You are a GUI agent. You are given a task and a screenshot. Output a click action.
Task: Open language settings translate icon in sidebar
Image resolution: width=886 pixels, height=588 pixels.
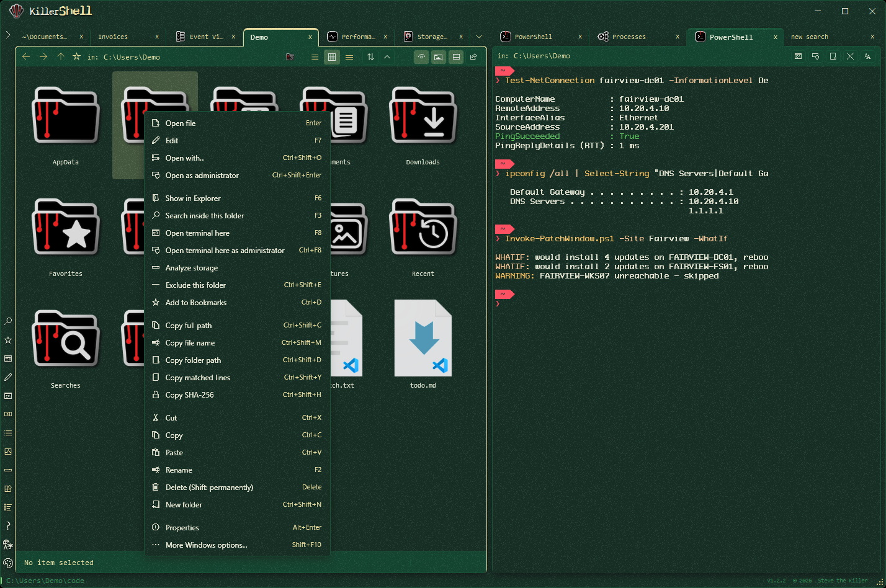pyautogui.click(x=8, y=545)
